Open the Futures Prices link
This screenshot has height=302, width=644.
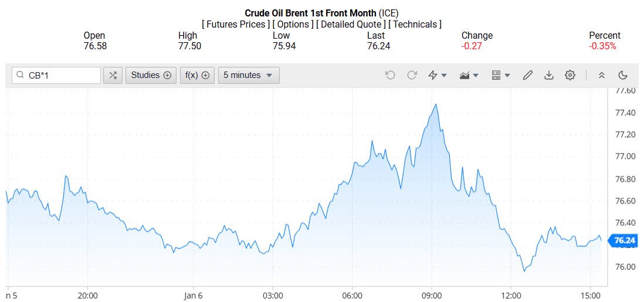(236, 24)
